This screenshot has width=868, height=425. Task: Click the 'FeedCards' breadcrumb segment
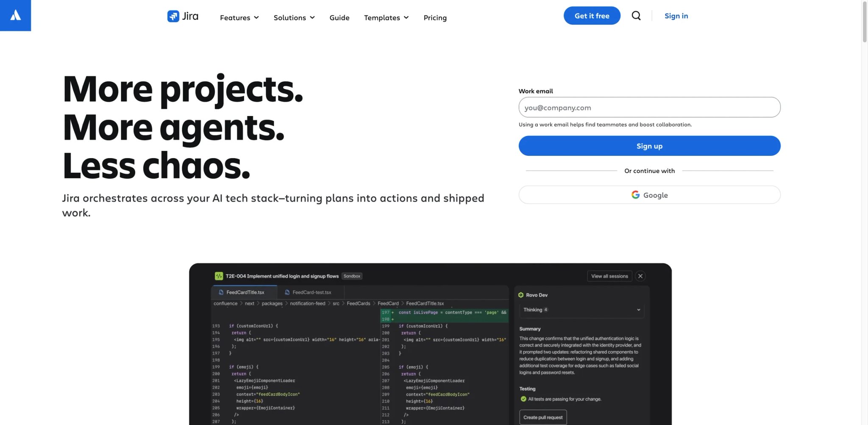(x=359, y=303)
